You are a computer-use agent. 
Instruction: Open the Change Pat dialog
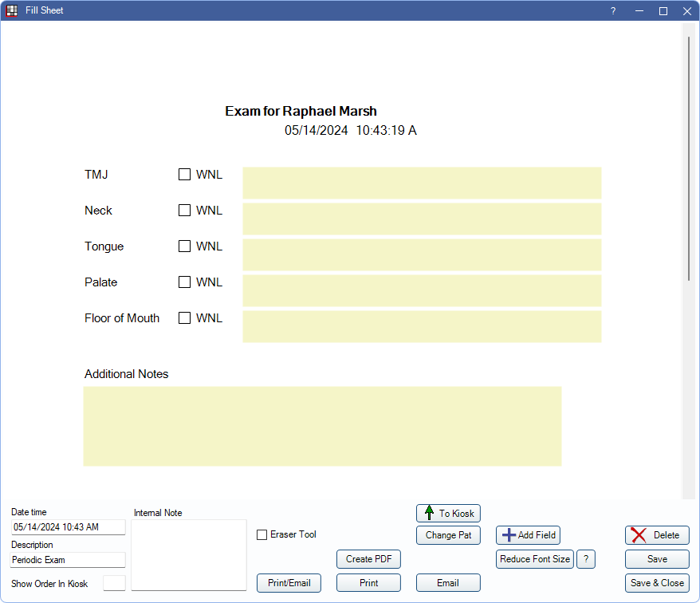pyautogui.click(x=448, y=535)
